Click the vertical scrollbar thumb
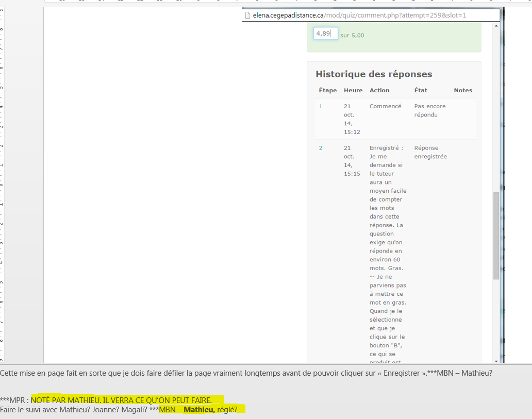Screen dimensions: 532x419 [x=496, y=236]
